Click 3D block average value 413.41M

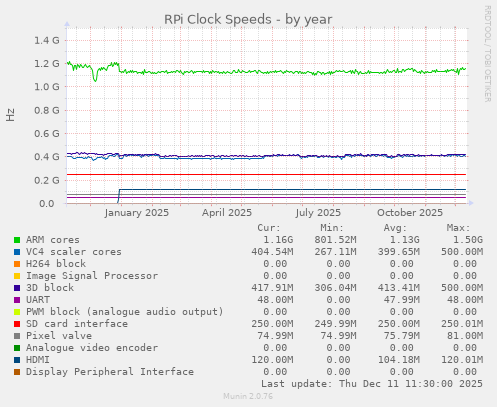(x=399, y=288)
